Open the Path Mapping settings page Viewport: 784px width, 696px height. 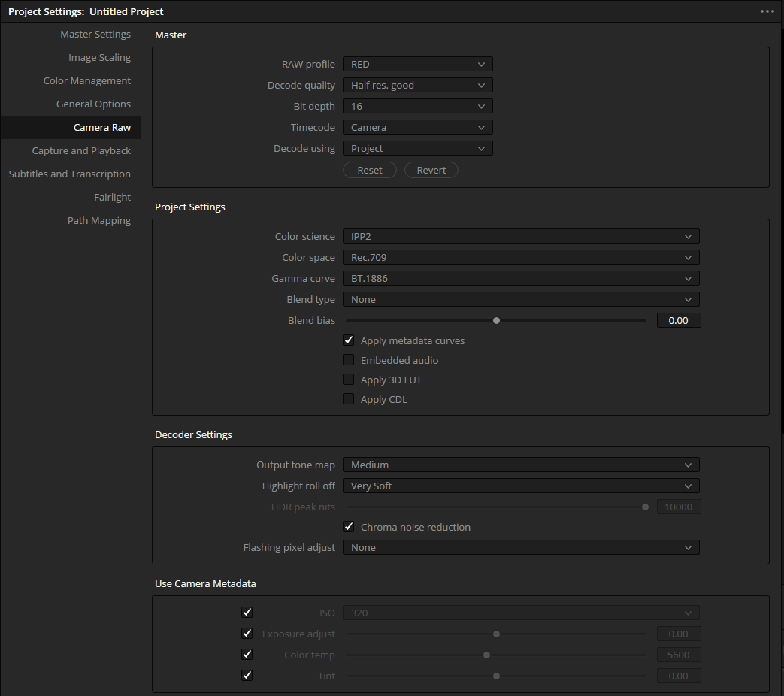(x=98, y=220)
